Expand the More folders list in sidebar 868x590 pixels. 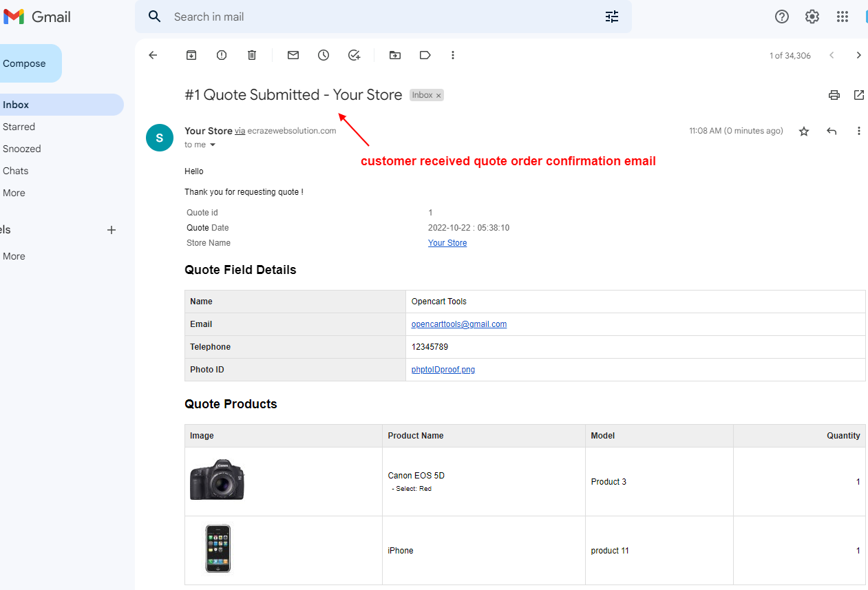(13, 193)
